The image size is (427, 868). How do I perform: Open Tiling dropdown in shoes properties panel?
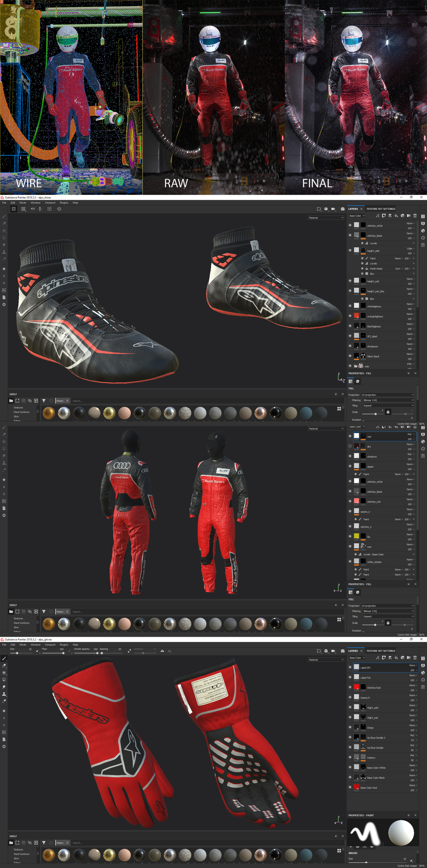click(388, 405)
